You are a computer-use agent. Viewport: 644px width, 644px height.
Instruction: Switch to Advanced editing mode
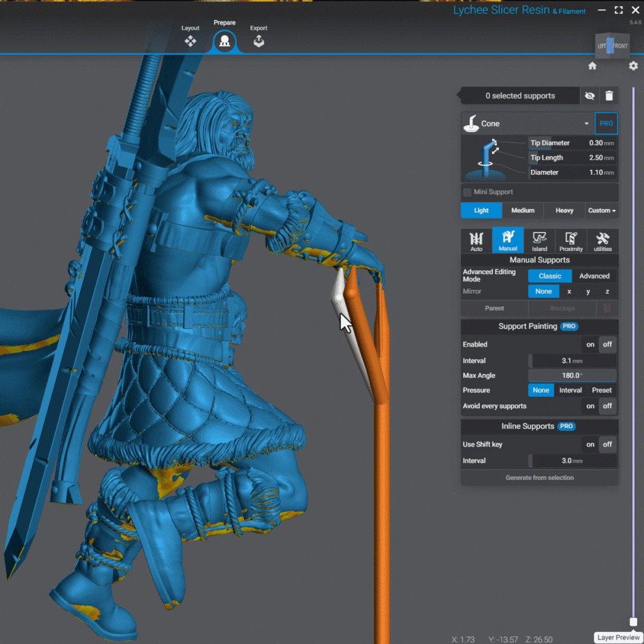point(594,276)
